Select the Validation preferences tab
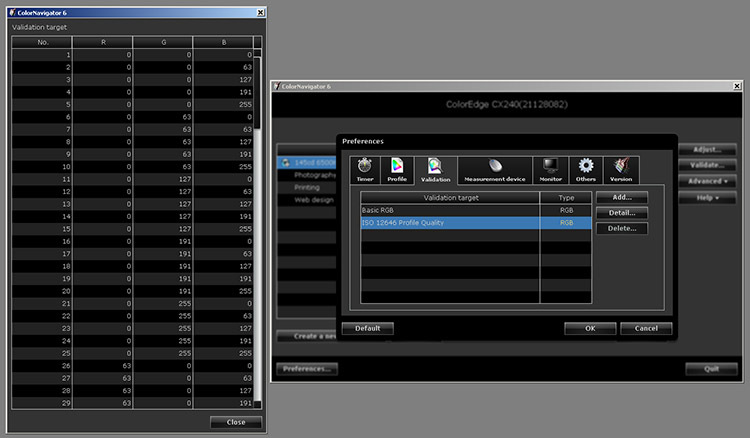The height and width of the screenshot is (438, 750). point(435,170)
